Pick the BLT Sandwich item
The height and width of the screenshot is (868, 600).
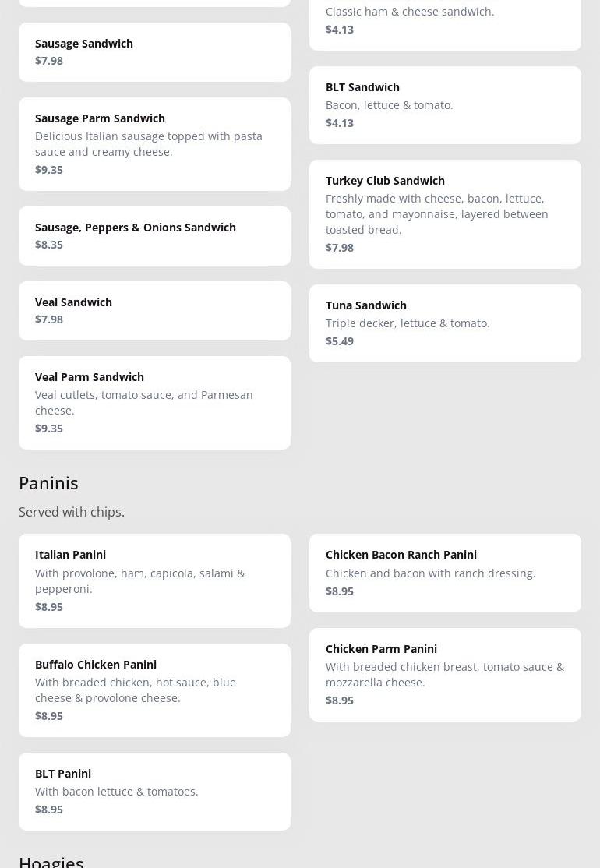tap(444, 104)
